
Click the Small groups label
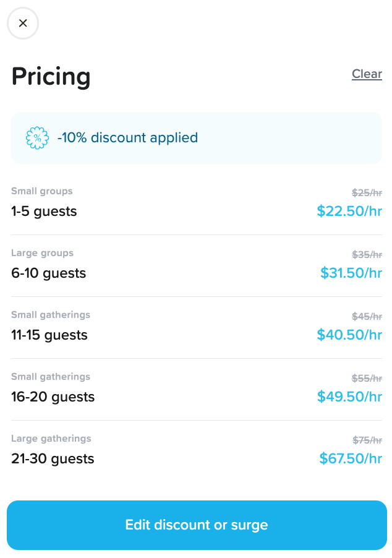[42, 191]
